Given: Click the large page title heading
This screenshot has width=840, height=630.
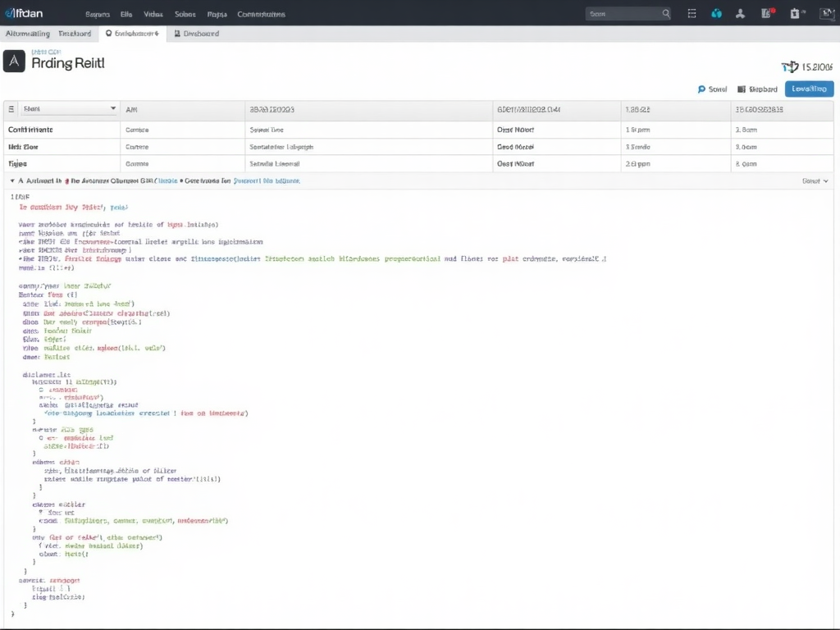Looking at the screenshot, I should tap(68, 63).
